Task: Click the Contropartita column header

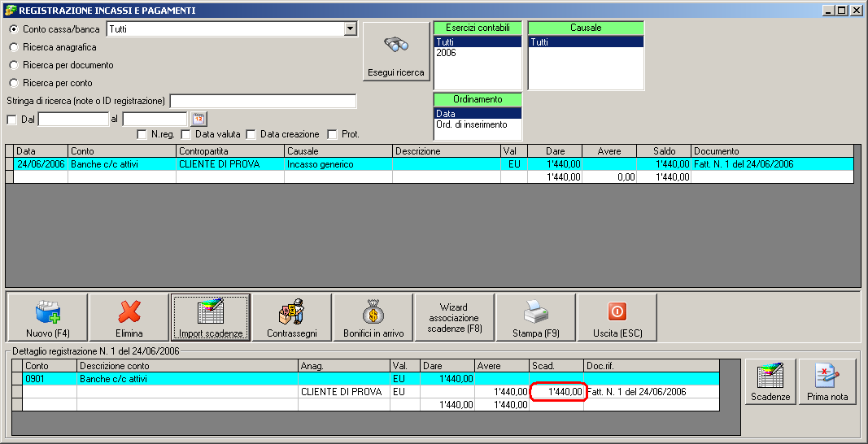Action: click(230, 151)
